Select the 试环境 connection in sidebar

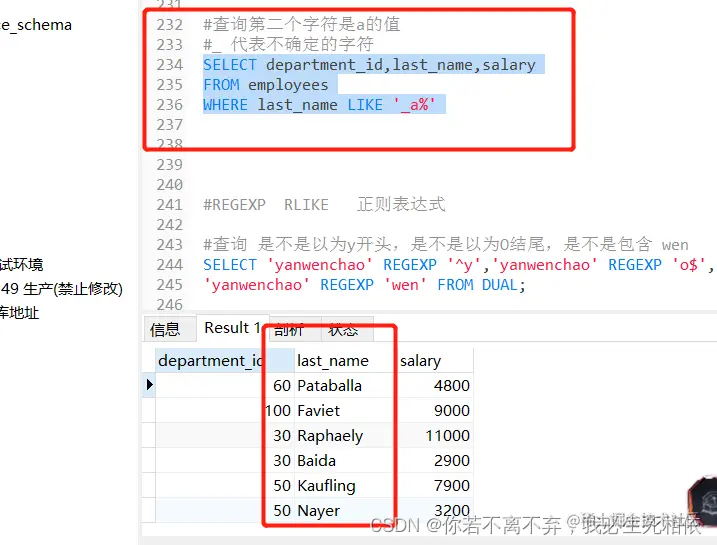(21, 264)
